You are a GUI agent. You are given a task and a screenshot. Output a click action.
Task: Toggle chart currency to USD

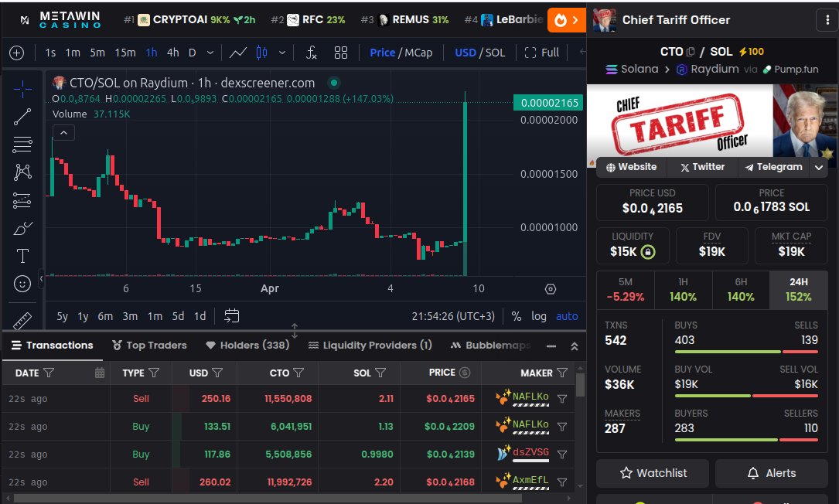pyautogui.click(x=465, y=53)
